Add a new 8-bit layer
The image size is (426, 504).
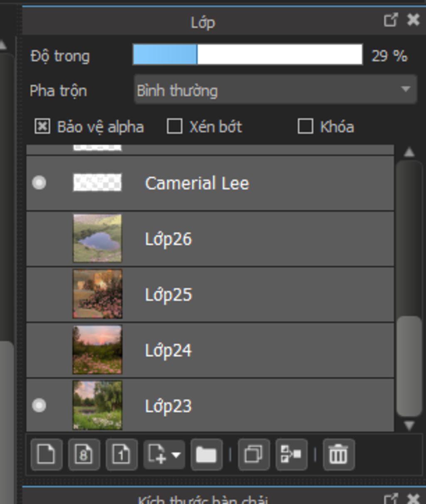click(x=84, y=454)
